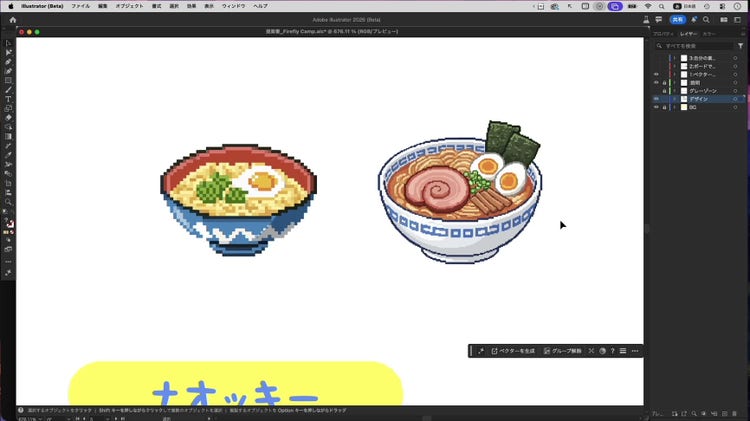This screenshot has width=750, height=421.
Task: Click the help question mark in taskbar
Action: tap(612, 351)
